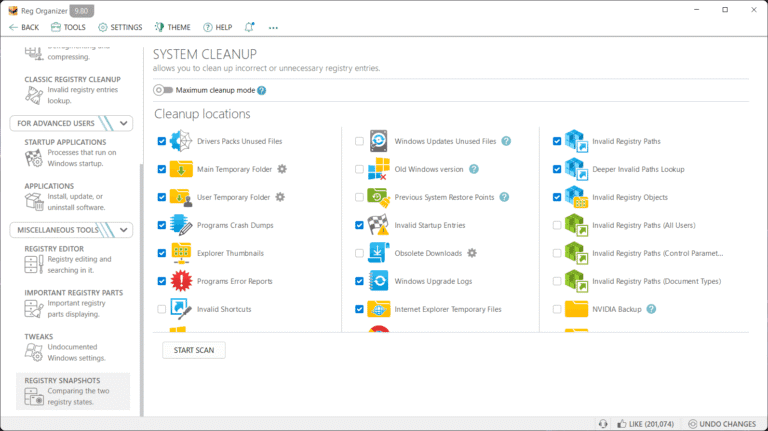The width and height of the screenshot is (768, 431).
Task: Click the Invalid Startup Entries flag icon
Action: 378,225
